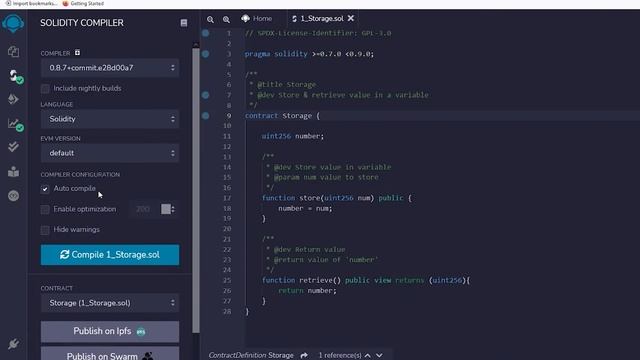Zoom in the editor font
Image resolution: width=640 pixels, height=360 pixels.
pyautogui.click(x=226, y=19)
